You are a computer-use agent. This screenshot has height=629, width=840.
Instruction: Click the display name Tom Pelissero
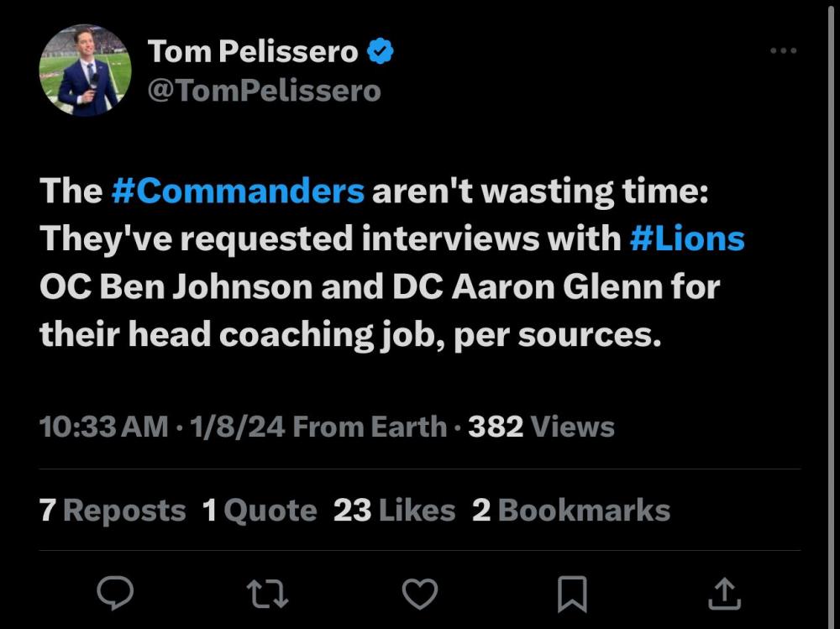click(253, 52)
